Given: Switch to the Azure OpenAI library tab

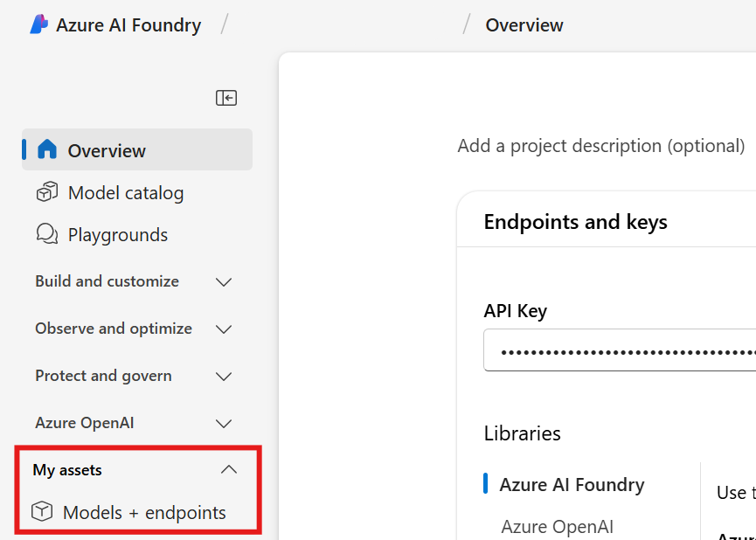Looking at the screenshot, I should tap(557, 526).
